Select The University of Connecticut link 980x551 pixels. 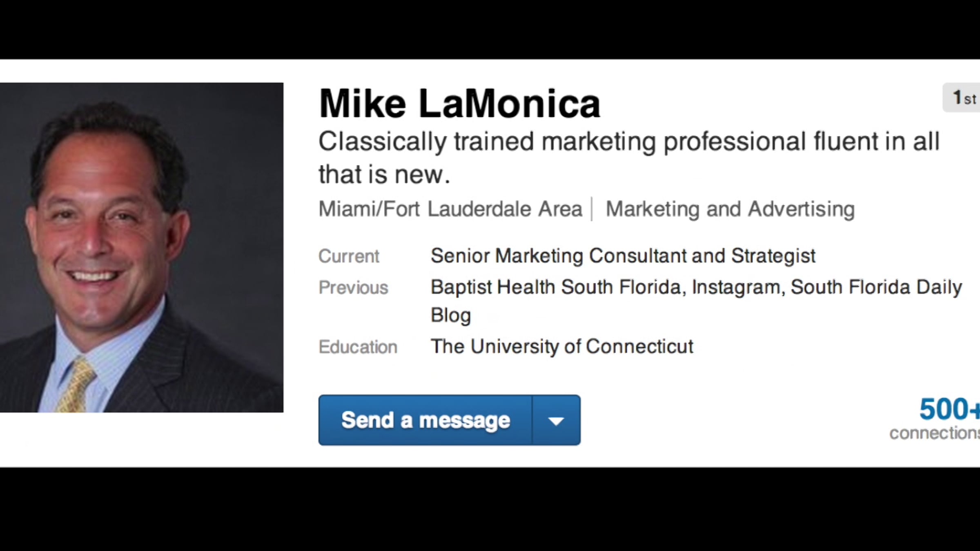pyautogui.click(x=562, y=347)
